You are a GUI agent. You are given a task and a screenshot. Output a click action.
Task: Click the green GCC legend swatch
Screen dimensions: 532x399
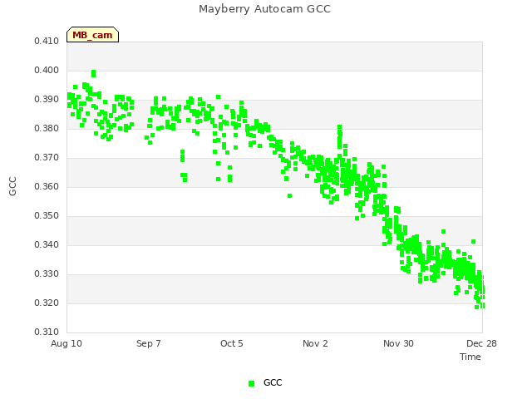[x=251, y=383]
